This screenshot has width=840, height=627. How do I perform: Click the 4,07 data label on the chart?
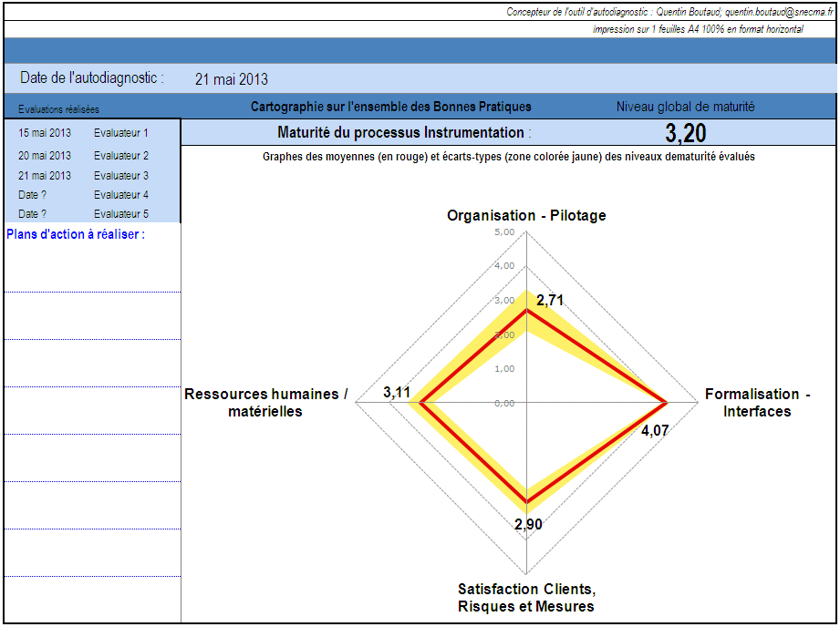pos(655,431)
